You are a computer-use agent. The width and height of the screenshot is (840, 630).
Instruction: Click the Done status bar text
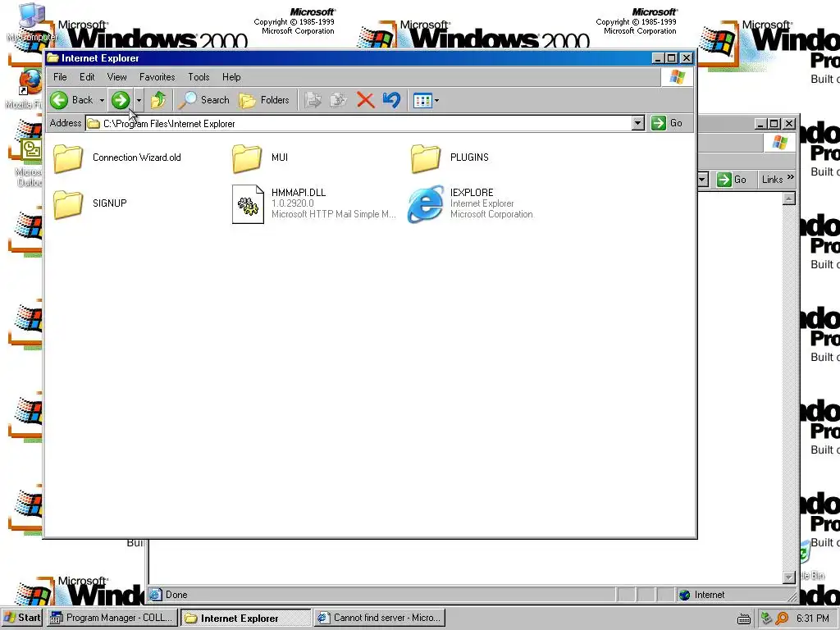(176, 595)
